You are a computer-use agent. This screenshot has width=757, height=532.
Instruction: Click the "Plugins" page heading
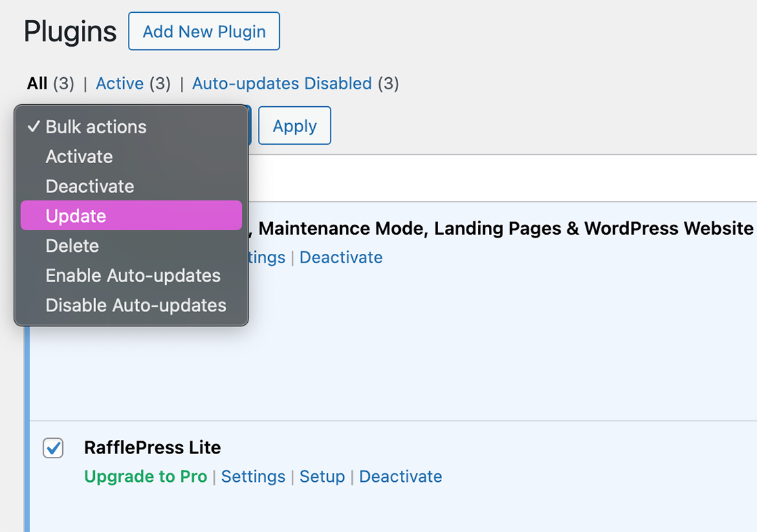point(70,31)
